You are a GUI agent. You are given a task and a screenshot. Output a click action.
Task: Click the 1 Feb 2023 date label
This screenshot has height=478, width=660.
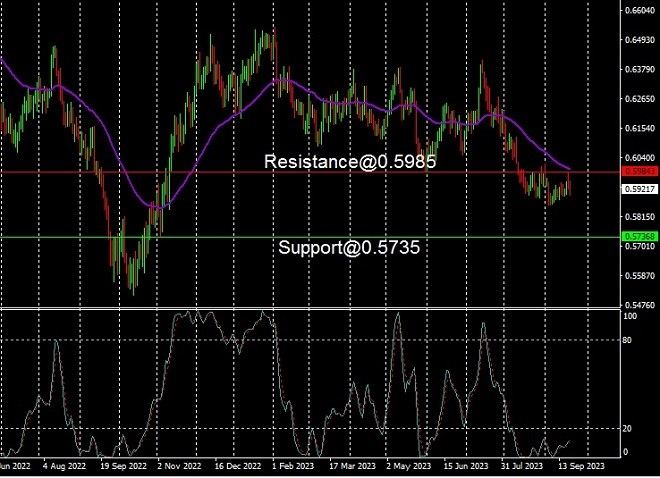pyautogui.click(x=293, y=466)
